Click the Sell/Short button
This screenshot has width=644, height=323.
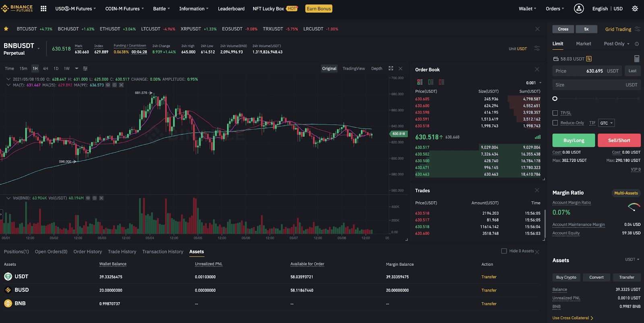click(619, 140)
